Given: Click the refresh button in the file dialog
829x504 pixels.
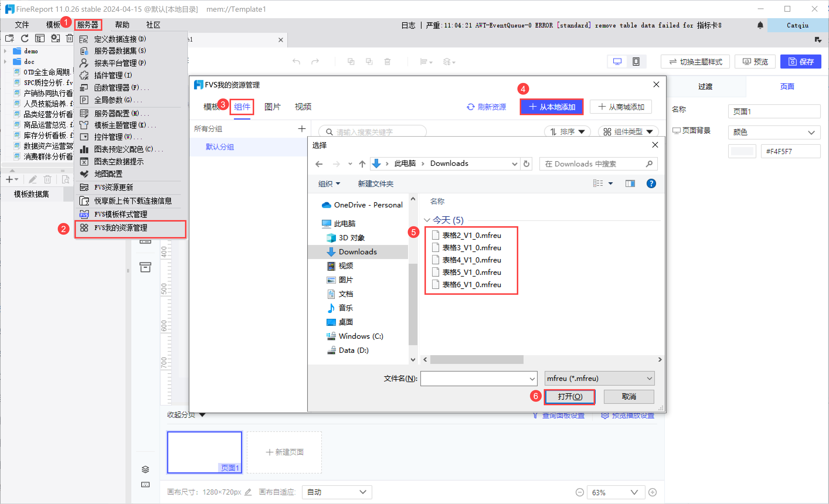Looking at the screenshot, I should 526,164.
